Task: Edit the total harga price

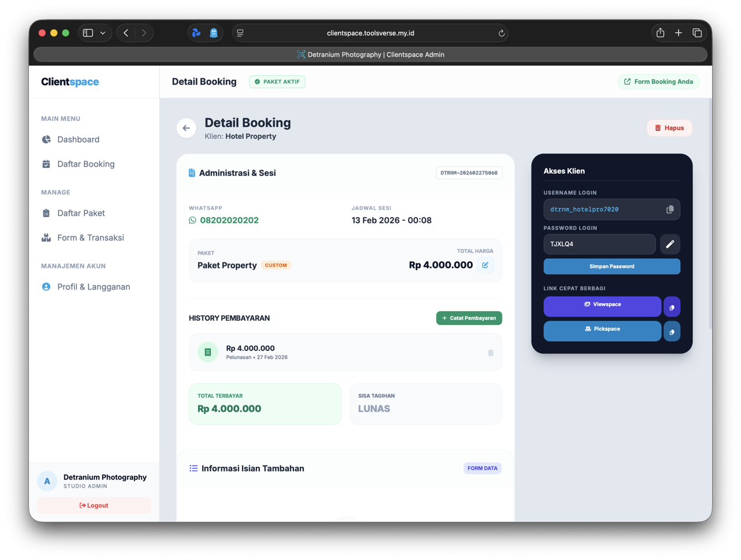Action: tap(485, 265)
